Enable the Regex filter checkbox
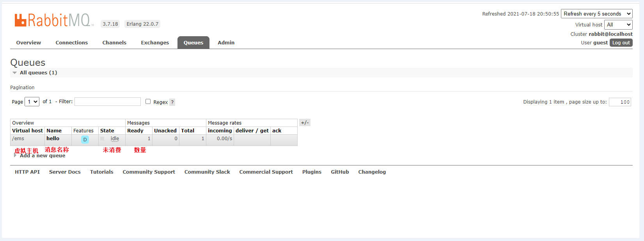Image resolution: width=644 pixels, height=241 pixels. pos(148,102)
